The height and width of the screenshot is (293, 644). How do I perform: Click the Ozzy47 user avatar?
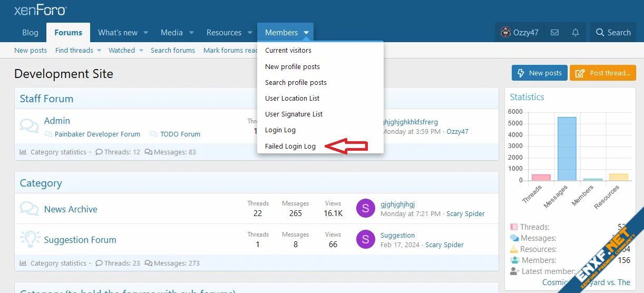click(x=505, y=33)
